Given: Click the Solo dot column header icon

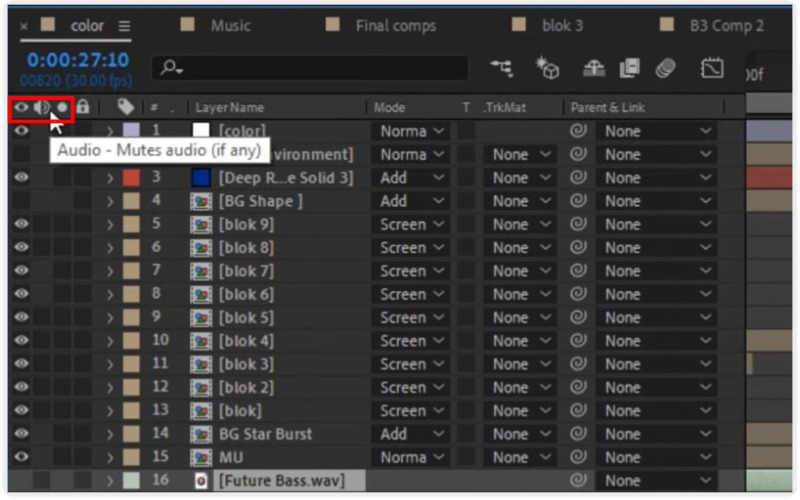Looking at the screenshot, I should pos(62,107).
